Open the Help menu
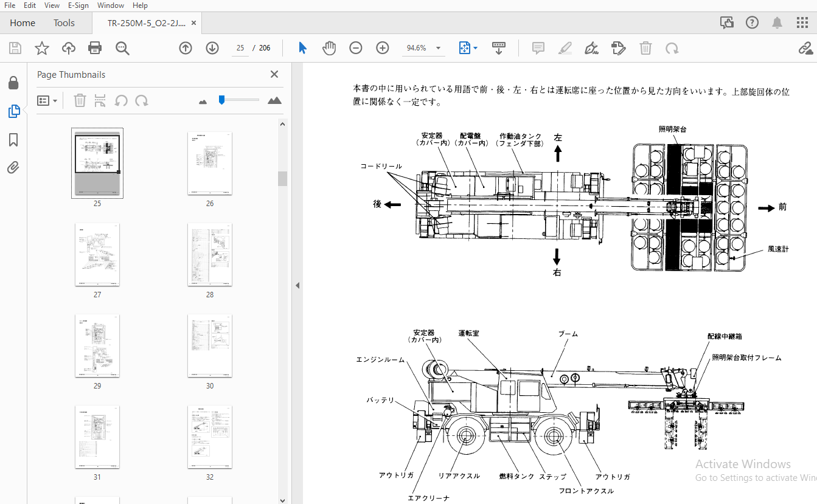The height and width of the screenshot is (504, 817). 140,5
